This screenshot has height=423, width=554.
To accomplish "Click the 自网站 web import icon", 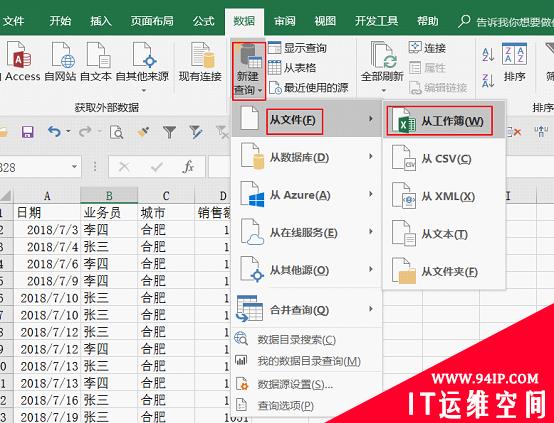I will click(x=61, y=61).
